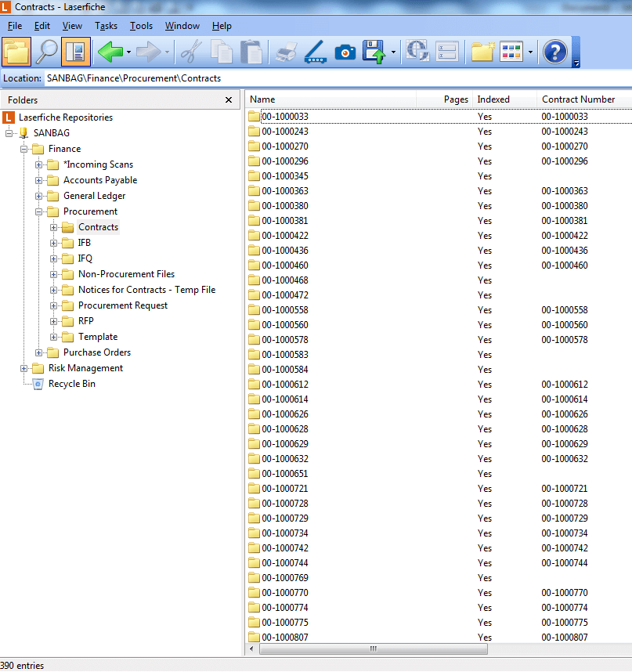Expand the Accounts Payable folder

point(38,180)
